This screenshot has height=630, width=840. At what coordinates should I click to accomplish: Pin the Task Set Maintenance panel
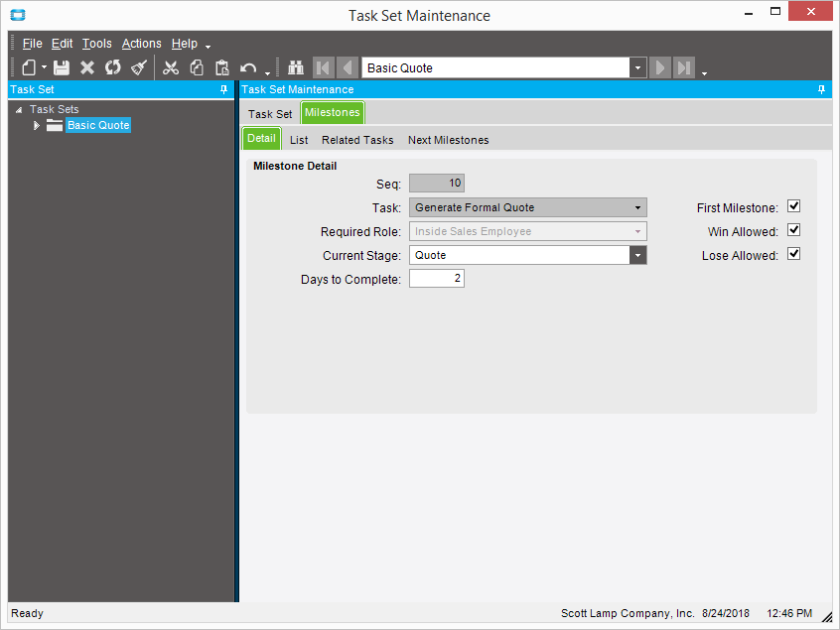coord(822,89)
